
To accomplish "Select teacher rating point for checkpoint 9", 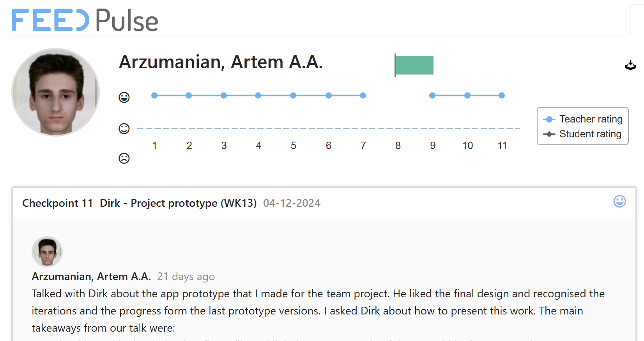I will coord(432,96).
